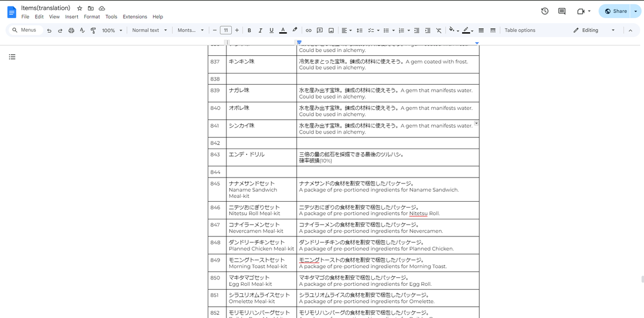
Task: Open the Extensions menu
Action: coord(135,17)
